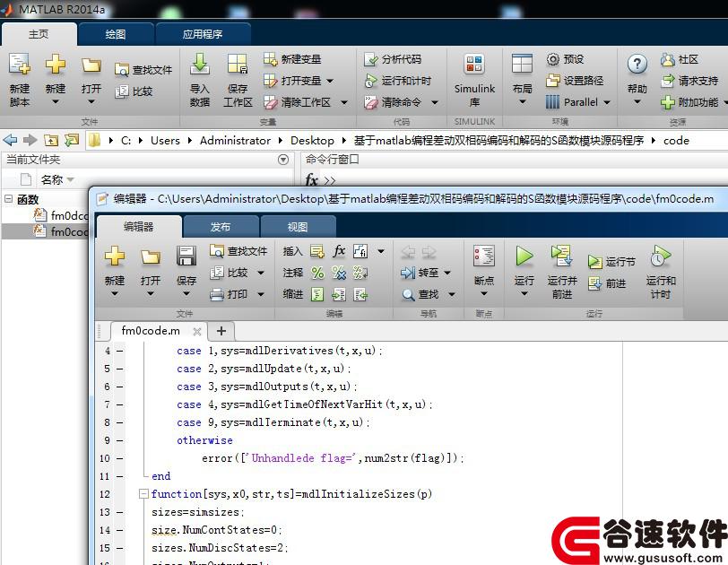Viewport: 728px width, 565px height.
Task: Open the Help (帮助) dropdown
Action: [x=637, y=101]
